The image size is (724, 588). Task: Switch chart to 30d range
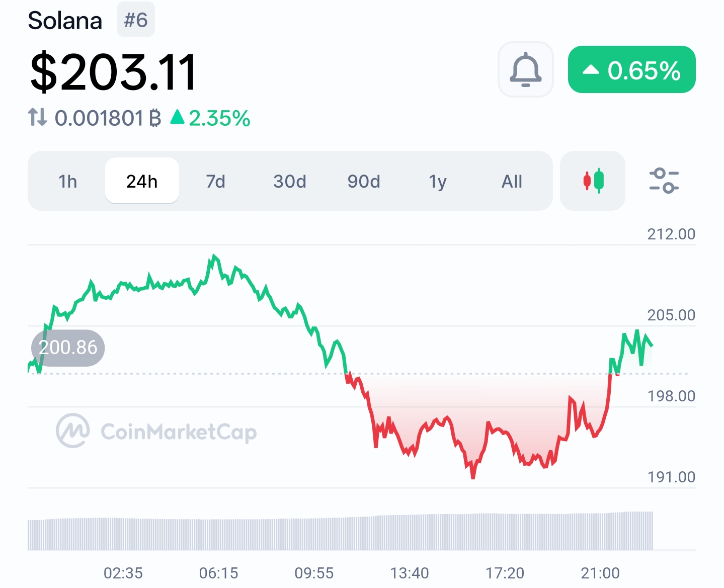pyautogui.click(x=290, y=181)
